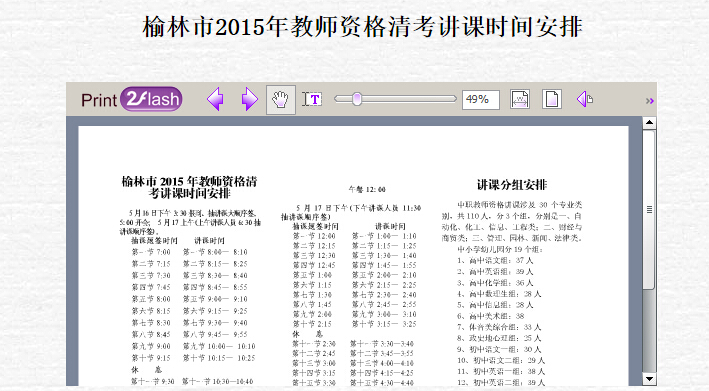Select the text selection tool
Image resolution: width=709 pixels, height=391 pixels.
(x=312, y=99)
